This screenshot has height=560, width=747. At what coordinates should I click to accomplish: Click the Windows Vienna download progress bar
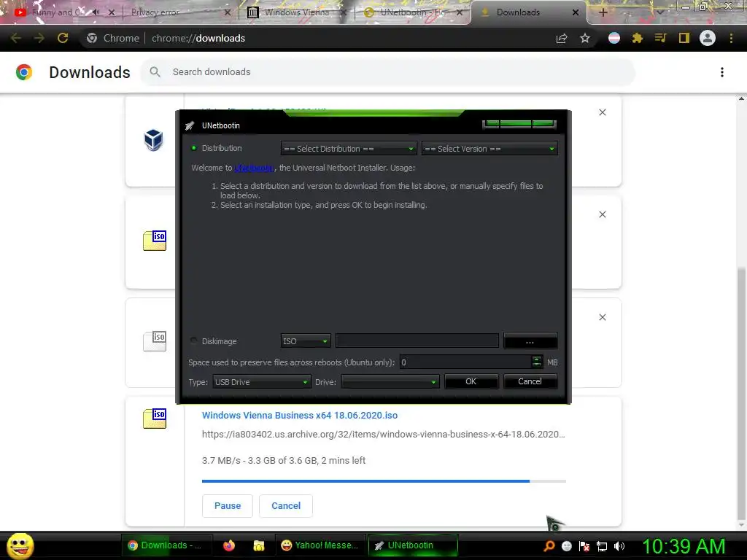click(x=384, y=481)
